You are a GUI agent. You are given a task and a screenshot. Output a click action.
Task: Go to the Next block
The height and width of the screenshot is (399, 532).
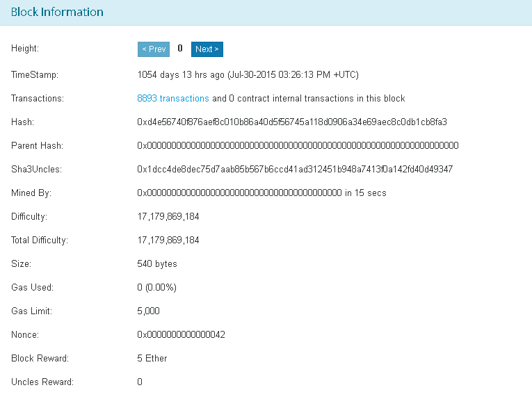coord(207,49)
